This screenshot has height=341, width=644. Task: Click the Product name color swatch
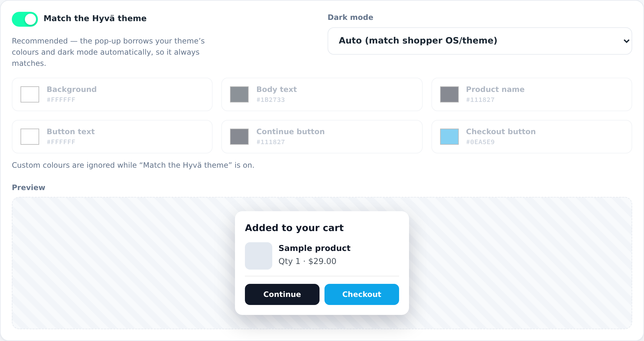(x=449, y=94)
